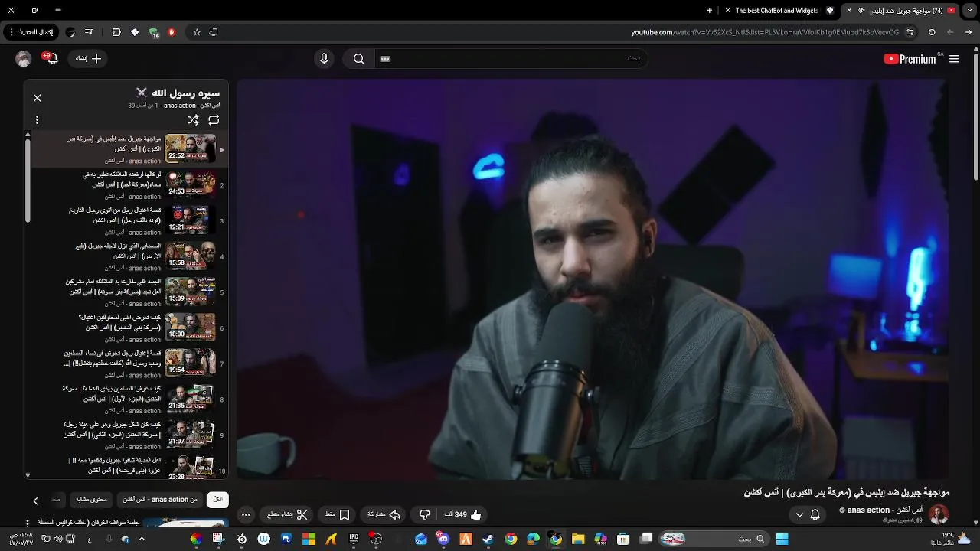
Task: Open the account avatar menu
Action: (x=23, y=59)
